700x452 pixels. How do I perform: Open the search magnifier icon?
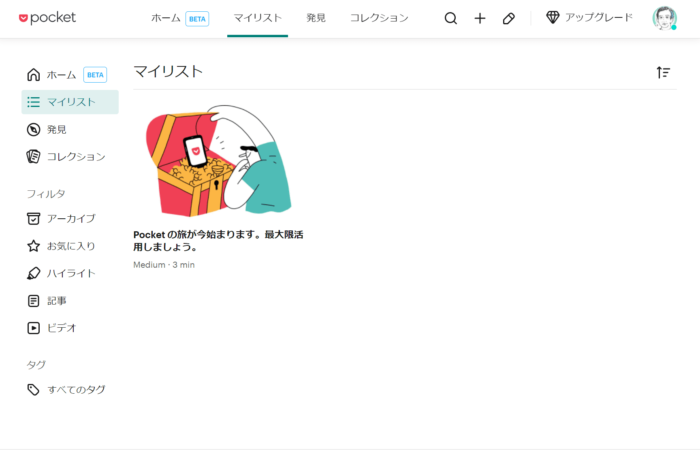pos(450,18)
